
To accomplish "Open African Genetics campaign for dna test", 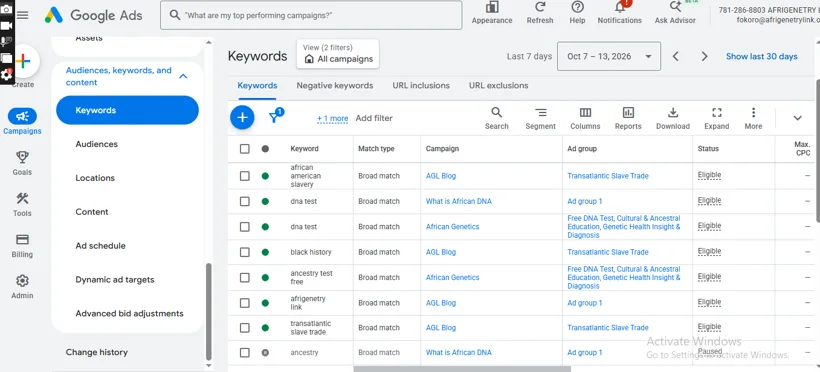I will click(x=452, y=227).
